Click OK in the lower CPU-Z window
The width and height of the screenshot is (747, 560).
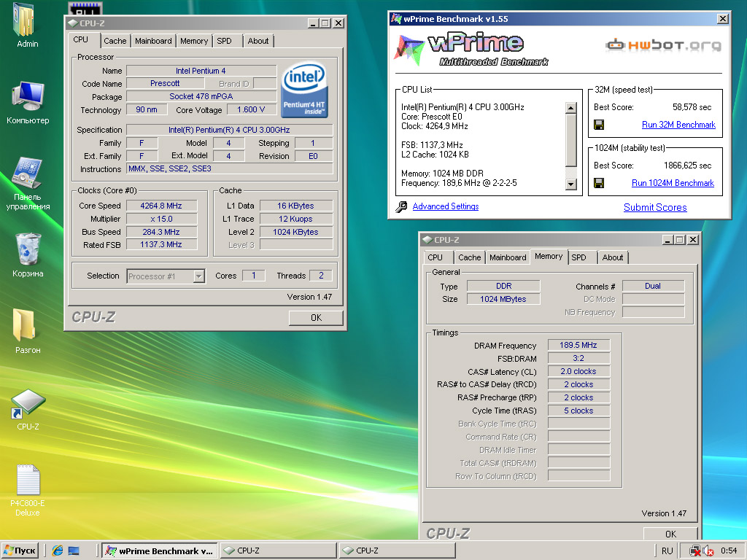tap(670, 534)
